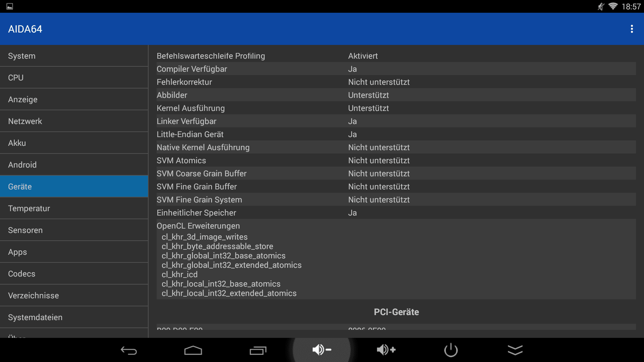The width and height of the screenshot is (644, 362).
Task: Open the three-dot overflow menu
Action: (632, 29)
